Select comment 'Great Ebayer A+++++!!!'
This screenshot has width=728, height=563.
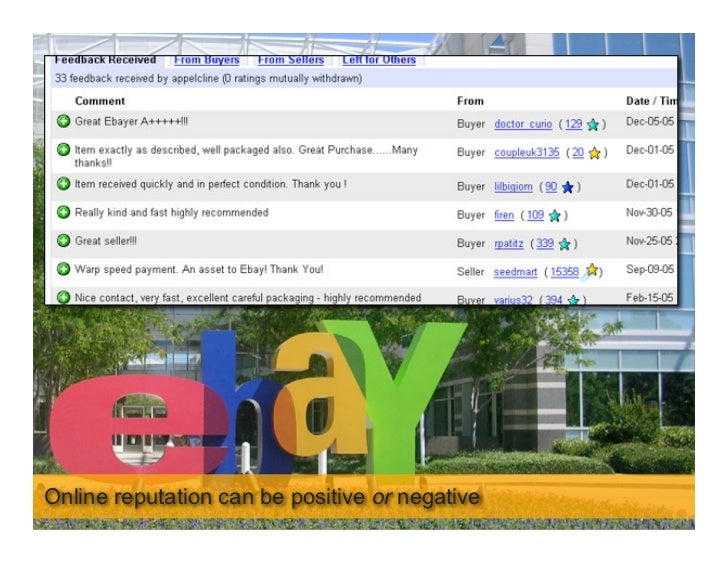tap(131, 121)
